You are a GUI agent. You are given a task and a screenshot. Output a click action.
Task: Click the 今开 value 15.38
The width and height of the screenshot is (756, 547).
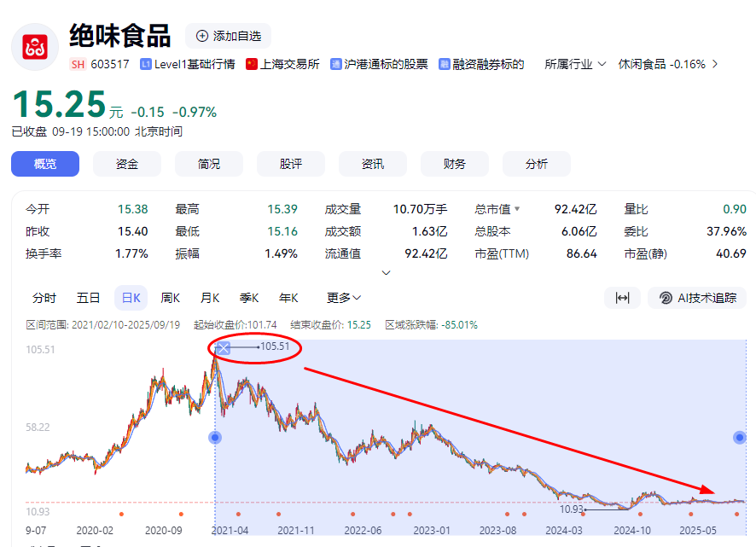click(132, 209)
